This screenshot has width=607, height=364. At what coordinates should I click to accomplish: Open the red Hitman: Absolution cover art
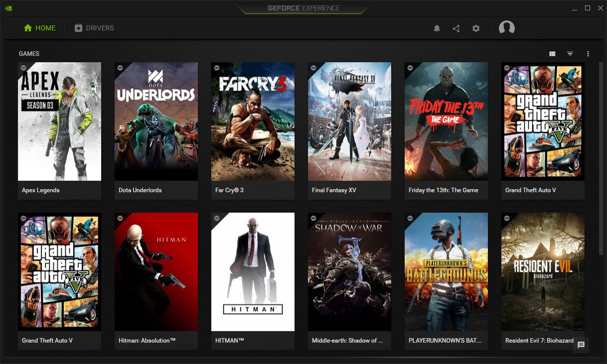coord(156,272)
